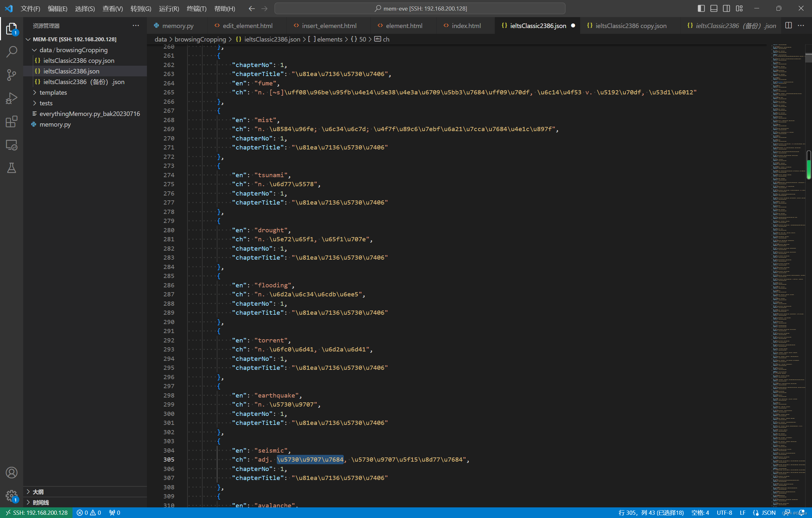Image resolution: width=812 pixels, height=518 pixels.
Task: Select ieltsClassic2386 (备份).json in explorer
Action: tap(85, 82)
